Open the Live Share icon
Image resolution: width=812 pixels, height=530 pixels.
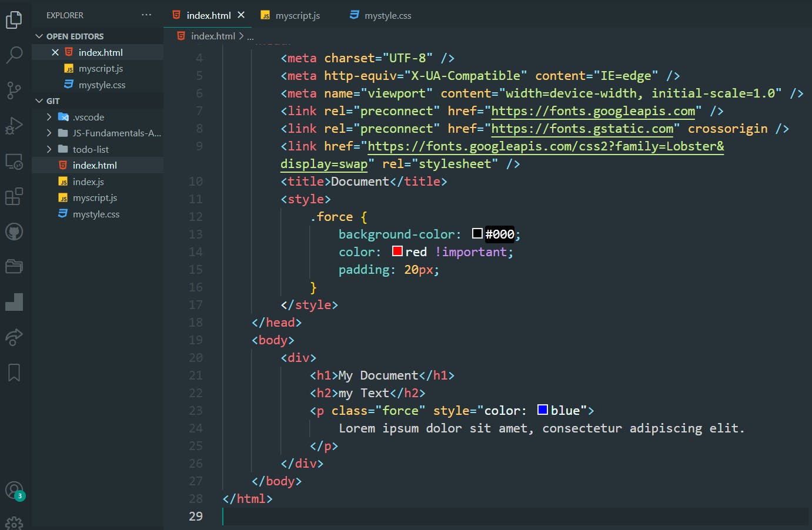(x=14, y=337)
